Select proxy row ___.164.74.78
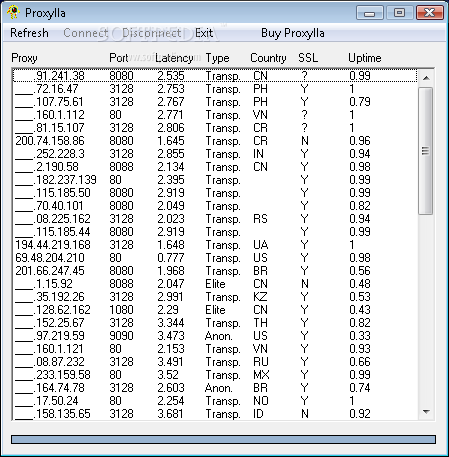Image resolution: width=449 pixels, height=457 pixels. [x=215, y=388]
